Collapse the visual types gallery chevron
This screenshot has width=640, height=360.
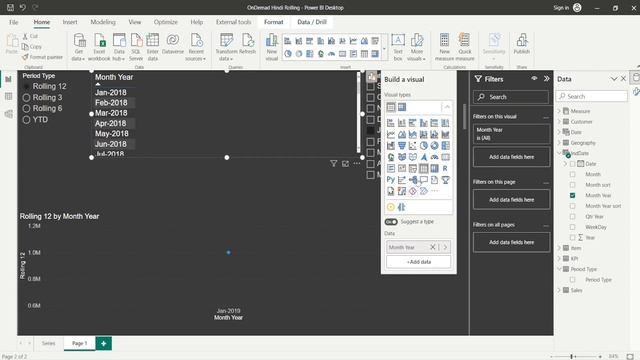pyautogui.click(x=447, y=107)
